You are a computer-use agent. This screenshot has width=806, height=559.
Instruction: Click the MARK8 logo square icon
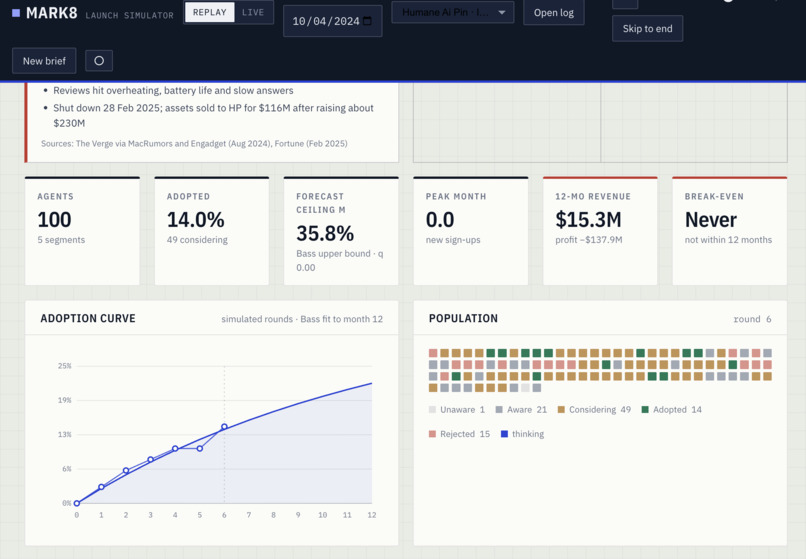tap(16, 13)
